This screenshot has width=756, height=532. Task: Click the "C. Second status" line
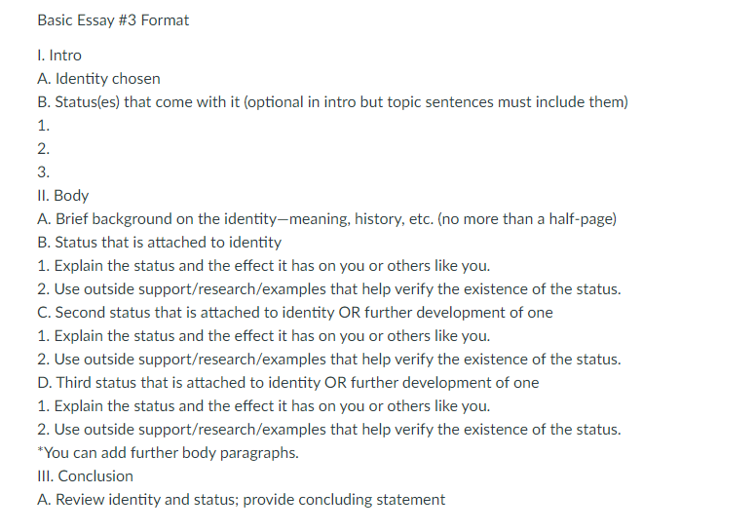click(x=294, y=313)
